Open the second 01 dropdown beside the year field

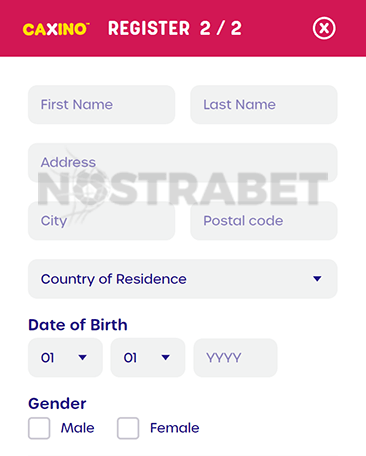click(x=148, y=358)
